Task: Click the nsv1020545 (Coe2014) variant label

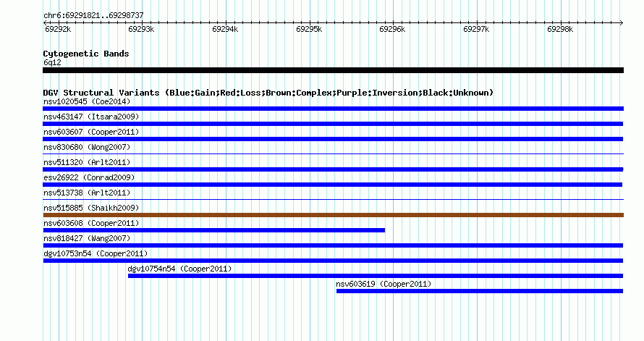Action: point(87,101)
